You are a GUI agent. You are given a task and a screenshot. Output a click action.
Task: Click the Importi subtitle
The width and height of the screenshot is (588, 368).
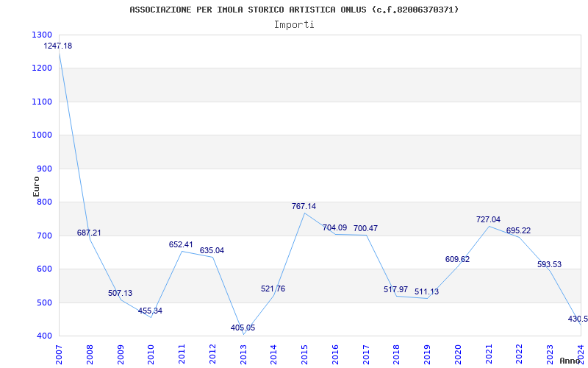(294, 25)
